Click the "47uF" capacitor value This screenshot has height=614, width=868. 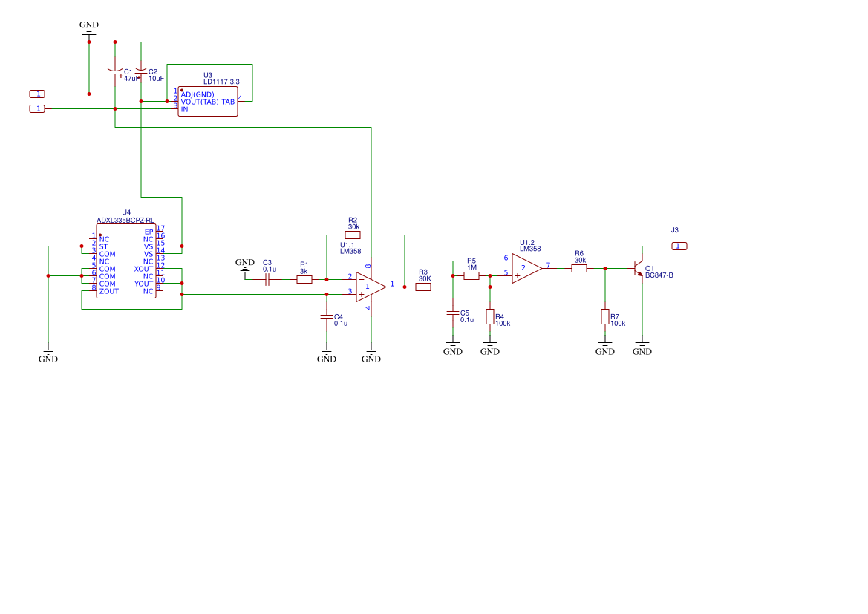[x=131, y=79]
